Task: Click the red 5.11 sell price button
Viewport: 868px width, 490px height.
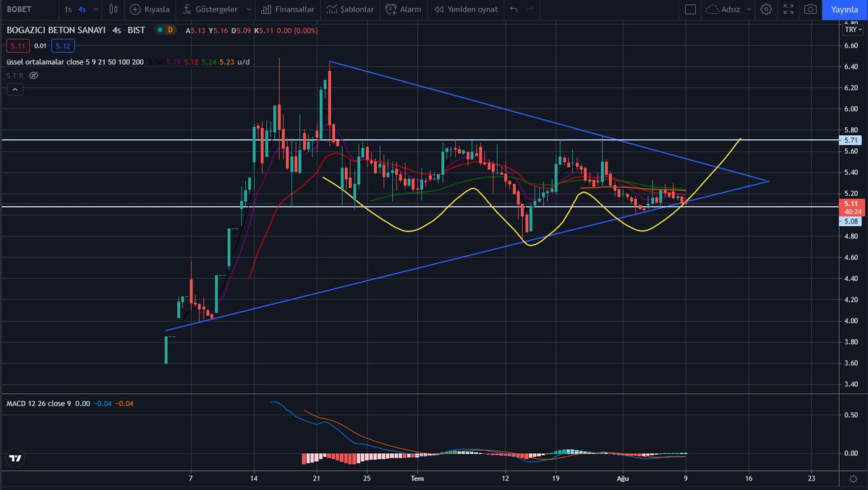Action: coord(17,46)
